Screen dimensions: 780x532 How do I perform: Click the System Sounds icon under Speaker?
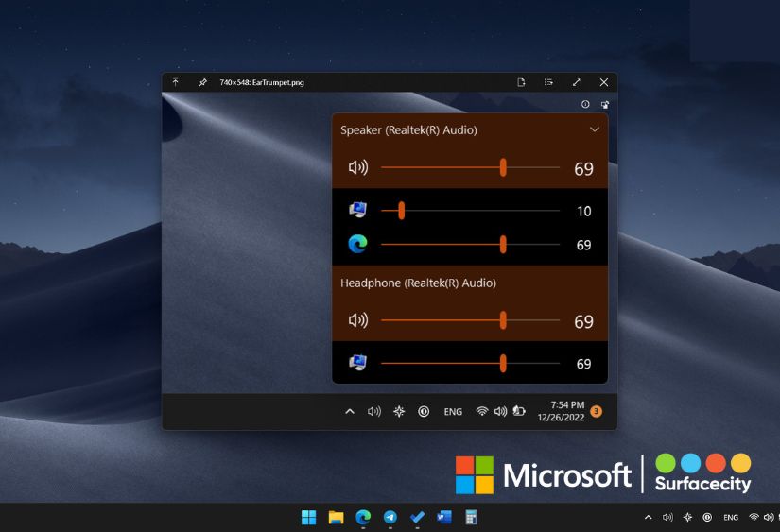(357, 210)
